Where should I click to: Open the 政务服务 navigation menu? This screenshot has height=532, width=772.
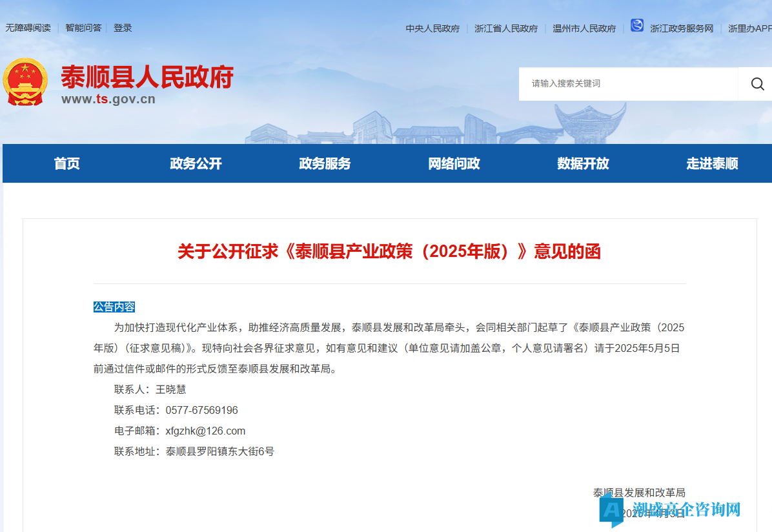325,164
